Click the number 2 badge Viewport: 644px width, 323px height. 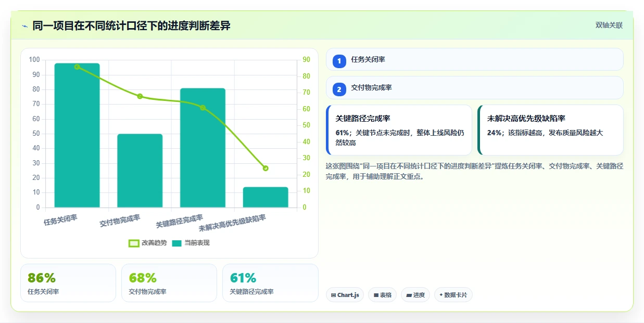coord(339,89)
